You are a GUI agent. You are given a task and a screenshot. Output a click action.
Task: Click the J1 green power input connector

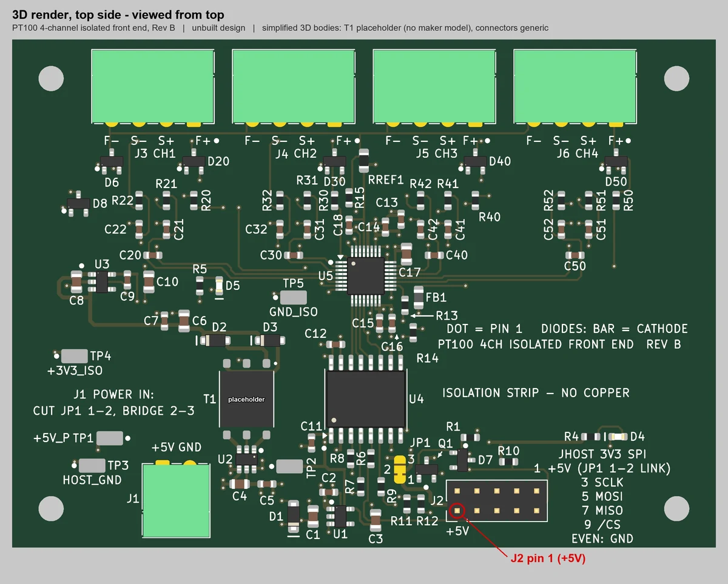176,500
